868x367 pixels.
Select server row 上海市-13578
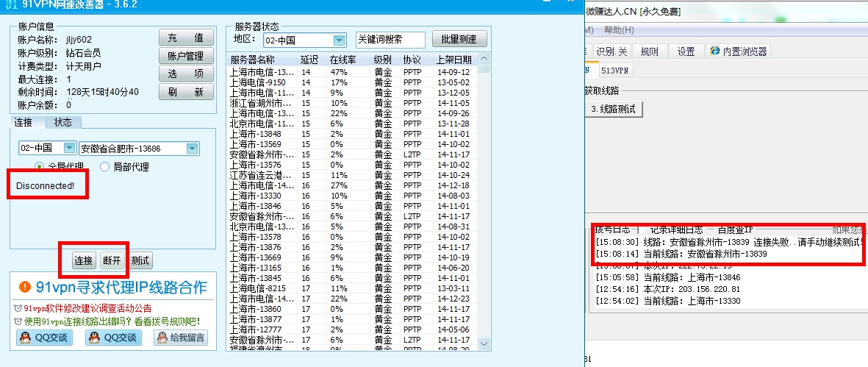[x=352, y=237]
